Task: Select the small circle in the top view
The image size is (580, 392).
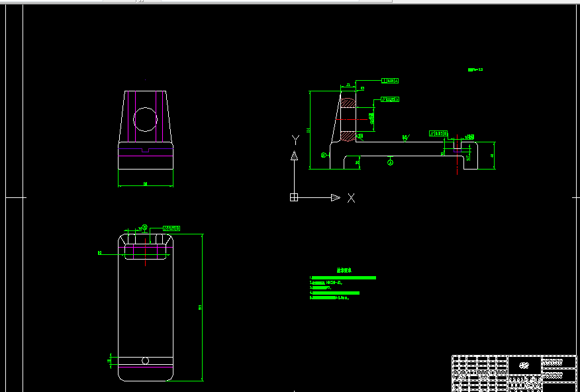Action: [146, 361]
